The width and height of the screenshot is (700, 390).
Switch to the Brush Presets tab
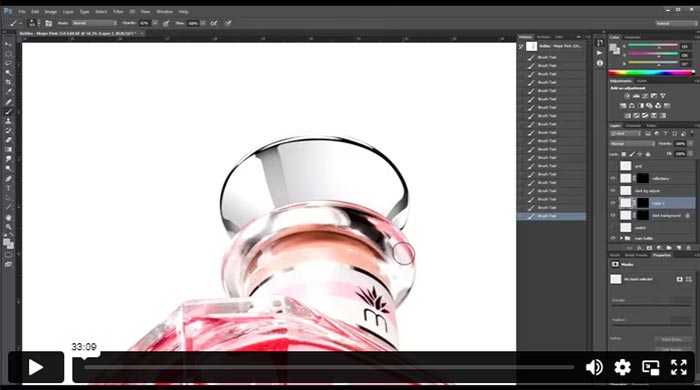click(x=636, y=255)
